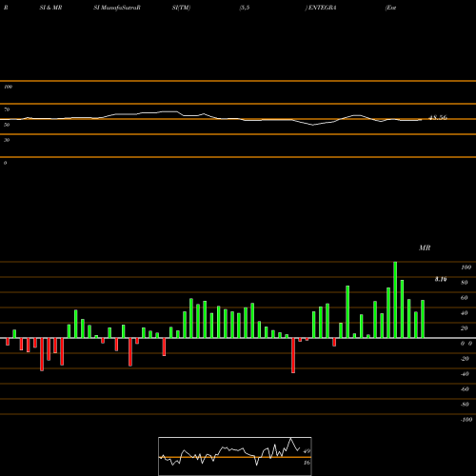The width and height of the screenshot is (476, 476).
Task: Select the ENTEGRA symbol text in header
Action: [322, 8]
